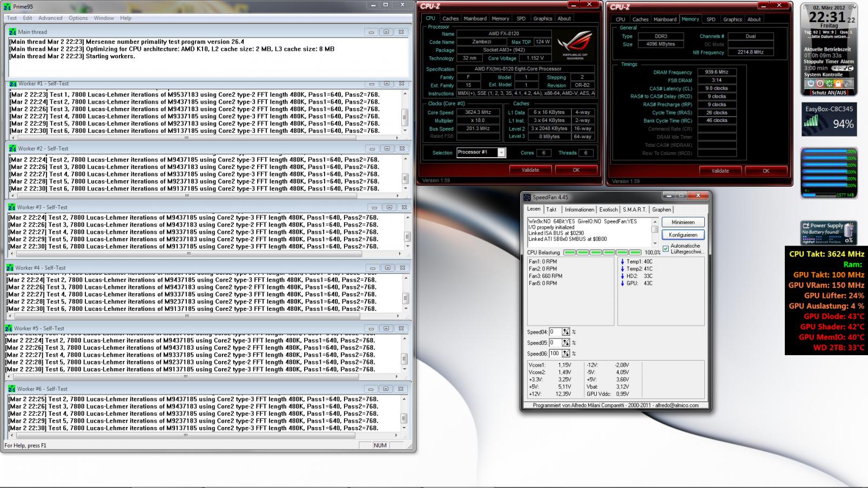Screen dimensions: 868x488
Task: Click the CPU Belastung load bar in SpeedFan
Action: (602, 252)
